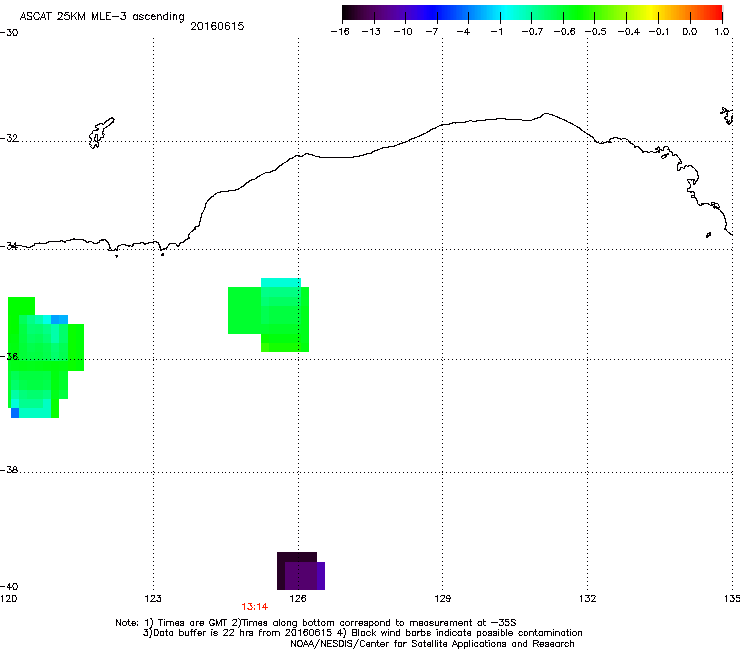The image size is (740, 650).
Task: Click the NOAA/NESDIS credit line
Action: 432,644
